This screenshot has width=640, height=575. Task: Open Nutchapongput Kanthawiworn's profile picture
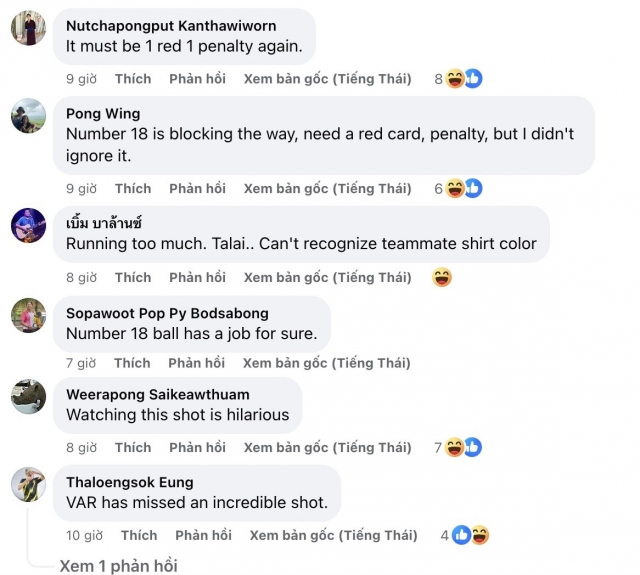click(x=28, y=28)
